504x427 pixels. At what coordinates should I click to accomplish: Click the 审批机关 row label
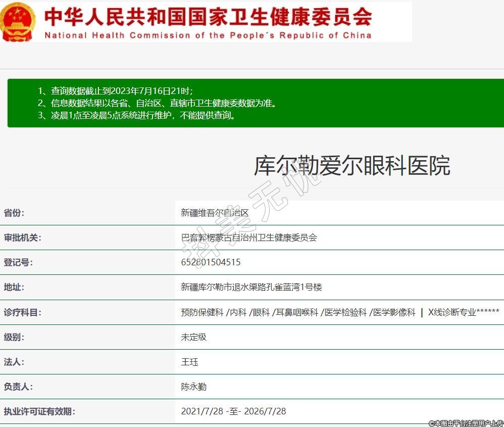(x=23, y=238)
